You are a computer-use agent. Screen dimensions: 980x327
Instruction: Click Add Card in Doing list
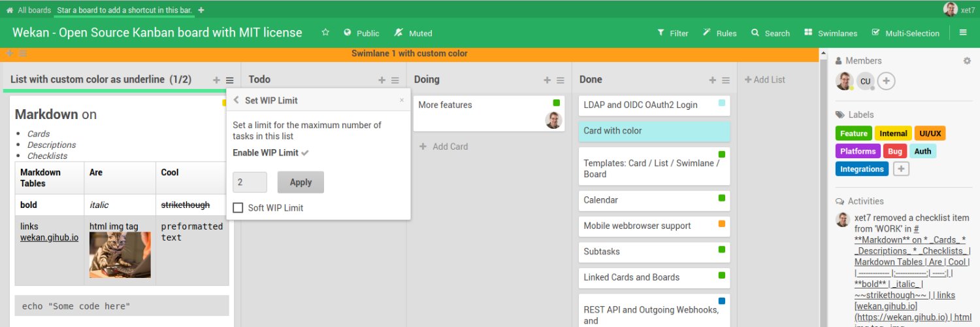pyautogui.click(x=444, y=146)
